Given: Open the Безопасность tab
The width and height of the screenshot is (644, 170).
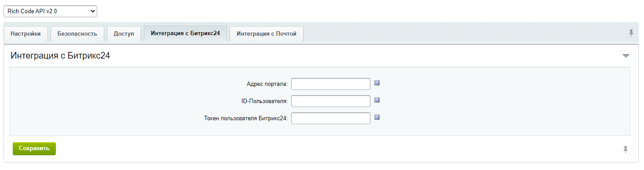Looking at the screenshot, I should pos(77,34).
